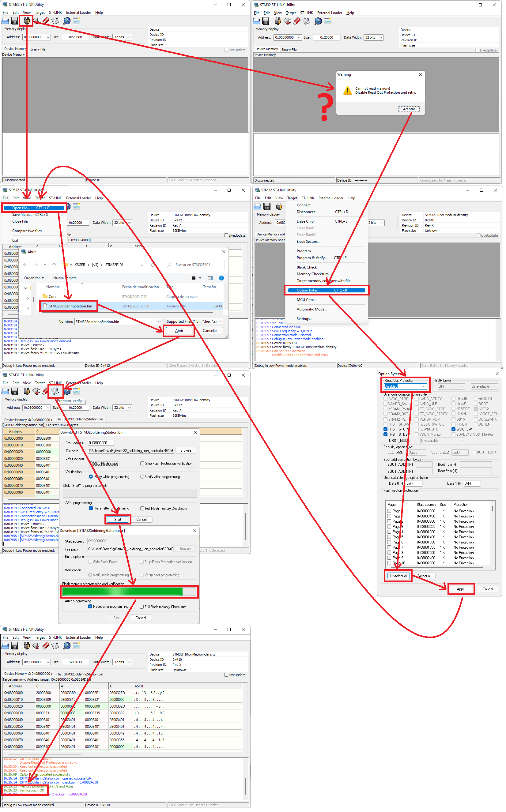This screenshot has width=506, height=812.
Task: Click Connect plug icon in Warning dialog window
Action: 278,21
